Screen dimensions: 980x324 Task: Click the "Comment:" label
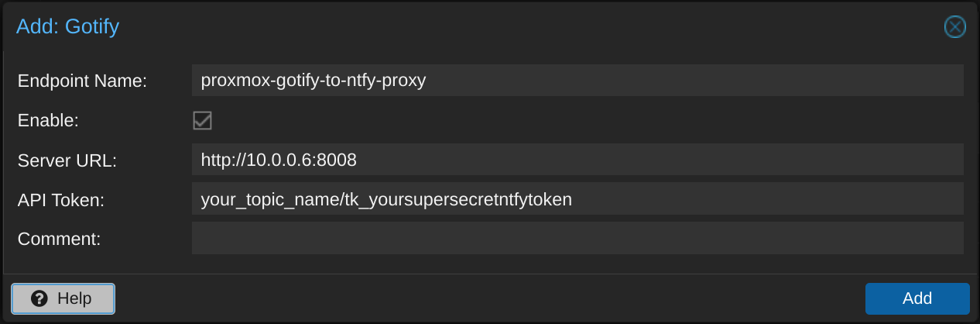coord(59,240)
